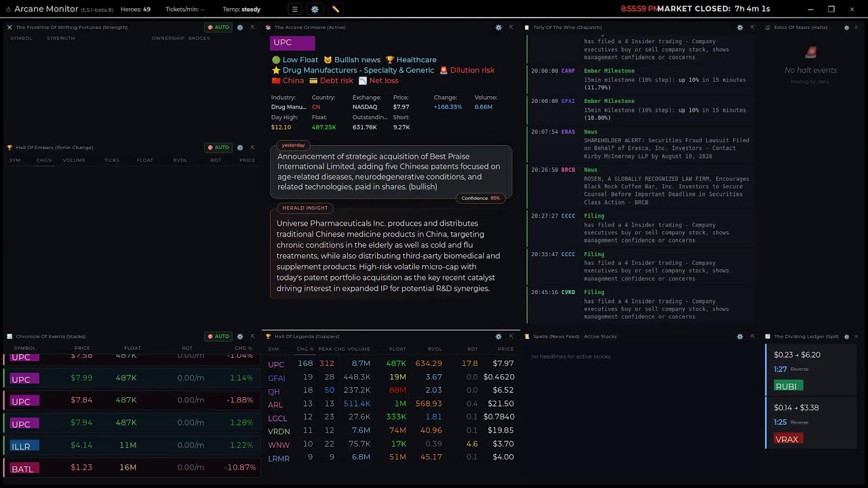The height and width of the screenshot is (488, 868).
Task: Open the LGCL row in Hall Of Legends
Action: tap(391, 417)
